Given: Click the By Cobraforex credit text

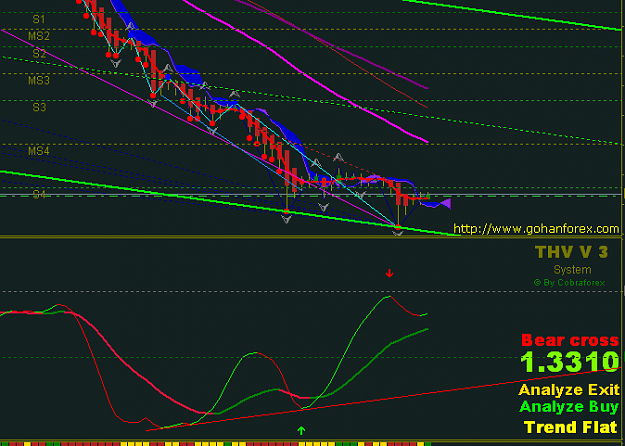Looking at the screenshot, I should (569, 283).
